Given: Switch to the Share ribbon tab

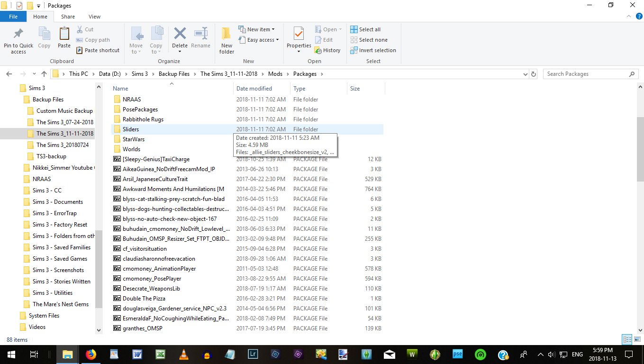Looking at the screenshot, I should [68, 17].
